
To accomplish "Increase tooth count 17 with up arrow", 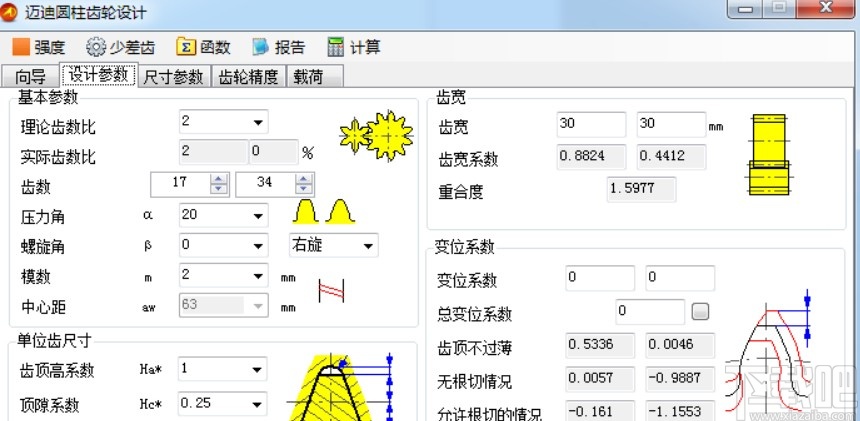I will click(219, 179).
